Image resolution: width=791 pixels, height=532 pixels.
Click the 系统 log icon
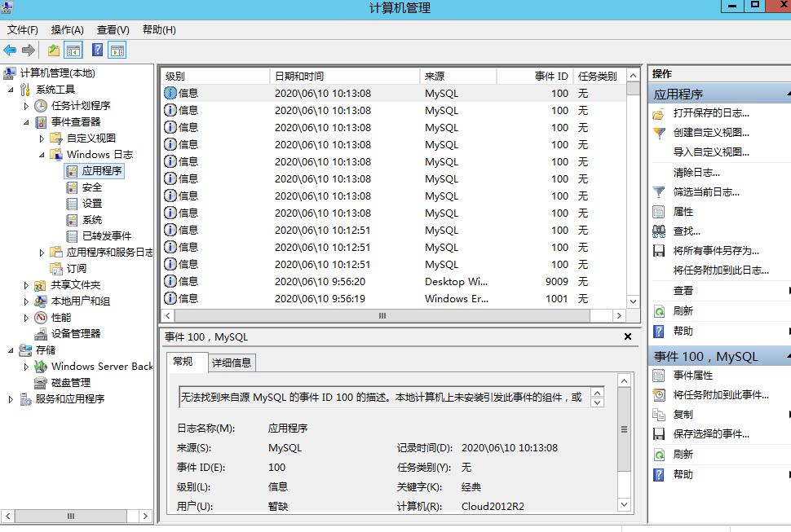pyautogui.click(x=72, y=220)
